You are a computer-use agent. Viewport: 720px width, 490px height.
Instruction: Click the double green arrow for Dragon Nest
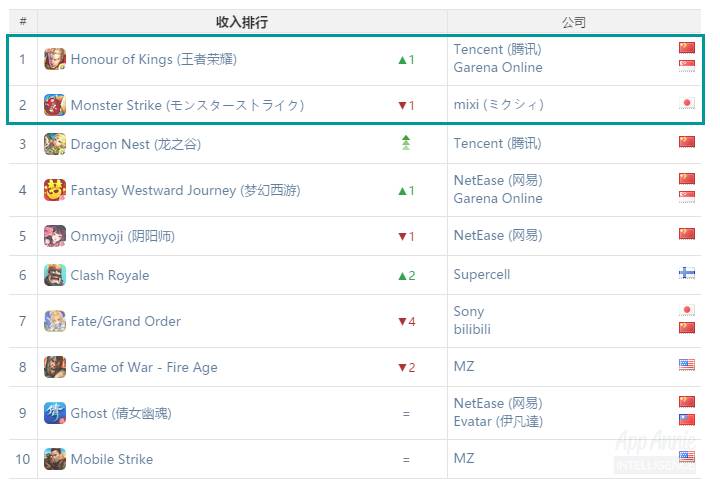(405, 144)
